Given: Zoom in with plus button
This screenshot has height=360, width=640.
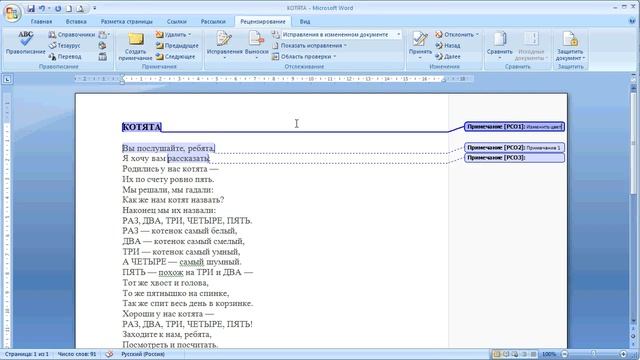Looking at the screenshot, I should pyautogui.click(x=623, y=354).
